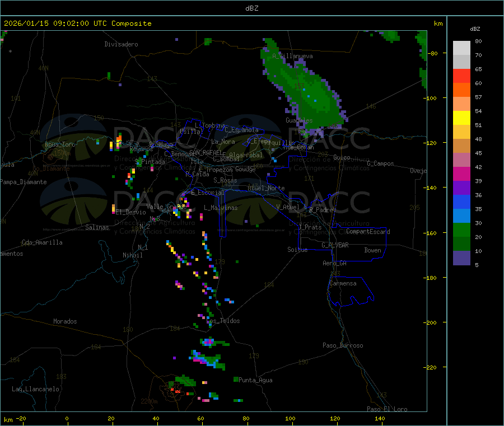The width and height of the screenshot is (504, 426).
Task: Select the V_Atuel map label
Action: click(x=288, y=207)
